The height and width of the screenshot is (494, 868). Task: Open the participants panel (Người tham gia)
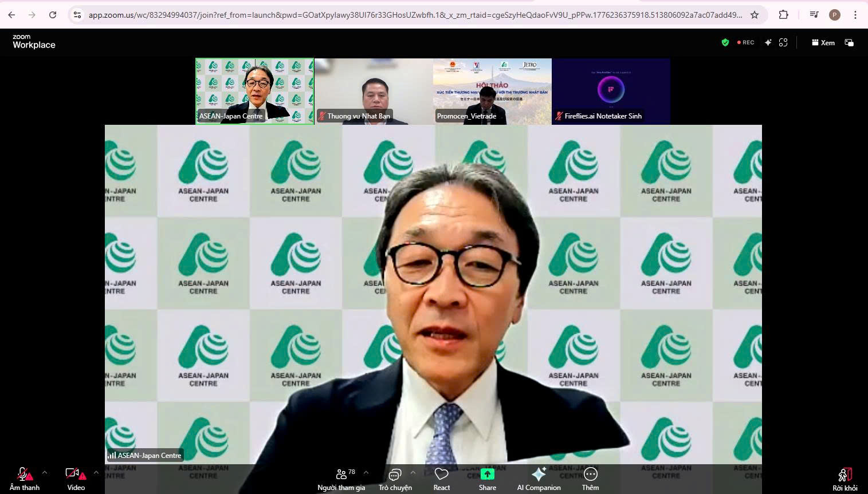[341, 479]
